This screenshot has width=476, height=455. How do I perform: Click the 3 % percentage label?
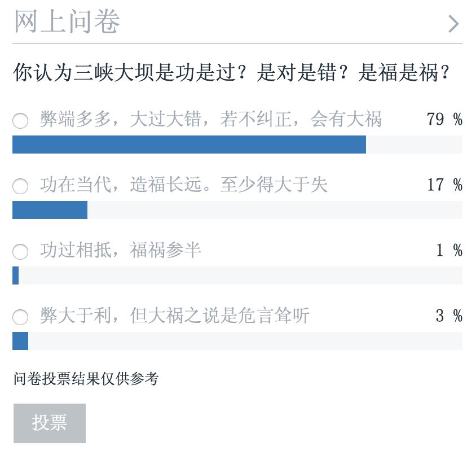click(448, 316)
